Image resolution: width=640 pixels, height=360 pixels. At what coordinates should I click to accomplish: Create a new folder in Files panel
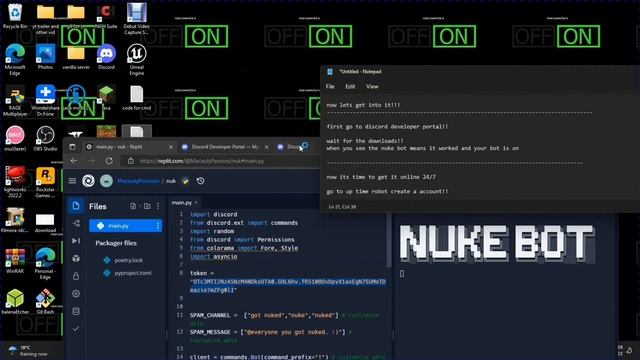pos(147,206)
